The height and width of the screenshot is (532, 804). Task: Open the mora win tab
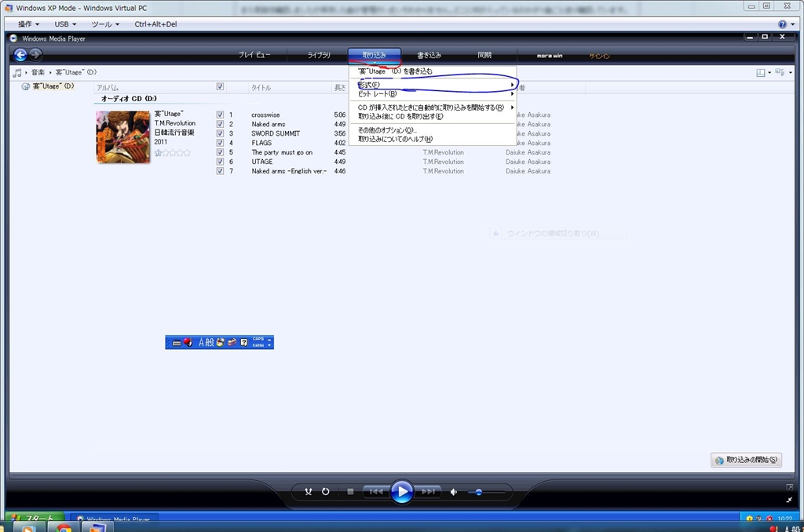[x=550, y=56]
